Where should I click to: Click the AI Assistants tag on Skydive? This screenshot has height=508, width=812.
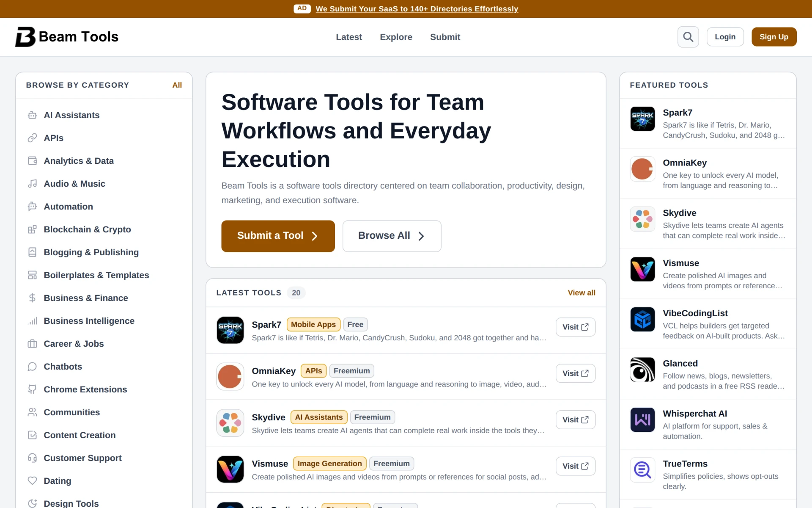319,417
